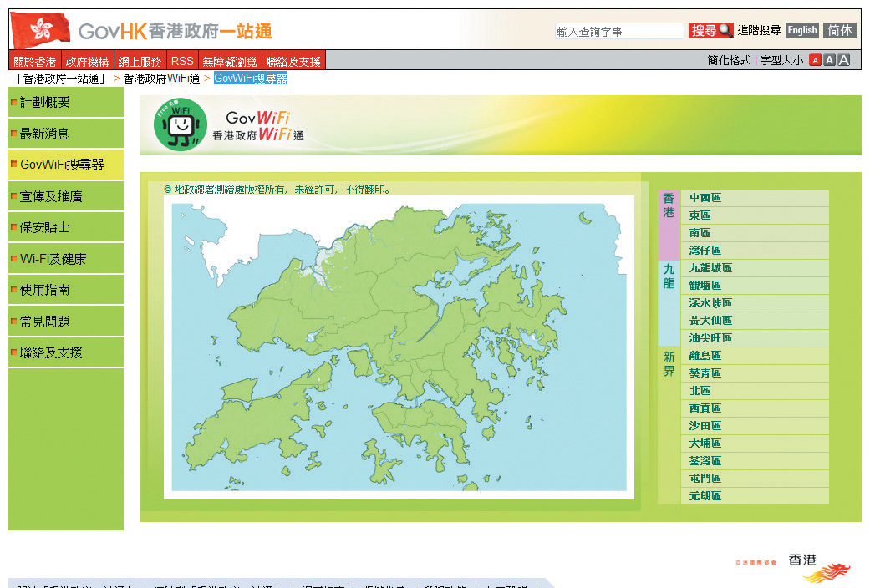Click the Hong Kong district map
Viewport: 870px width, 588px height.
point(399,347)
